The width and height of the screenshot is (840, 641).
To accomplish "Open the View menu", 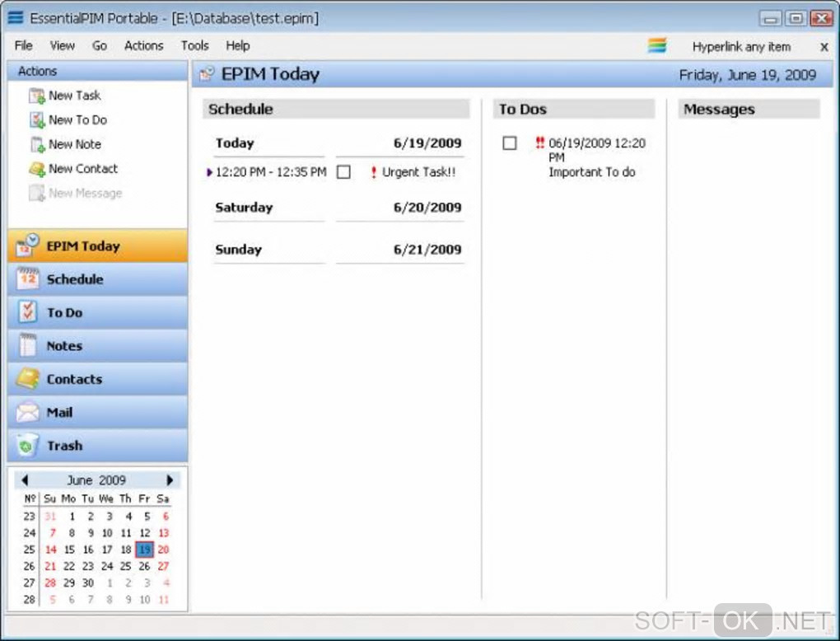I will click(x=62, y=45).
